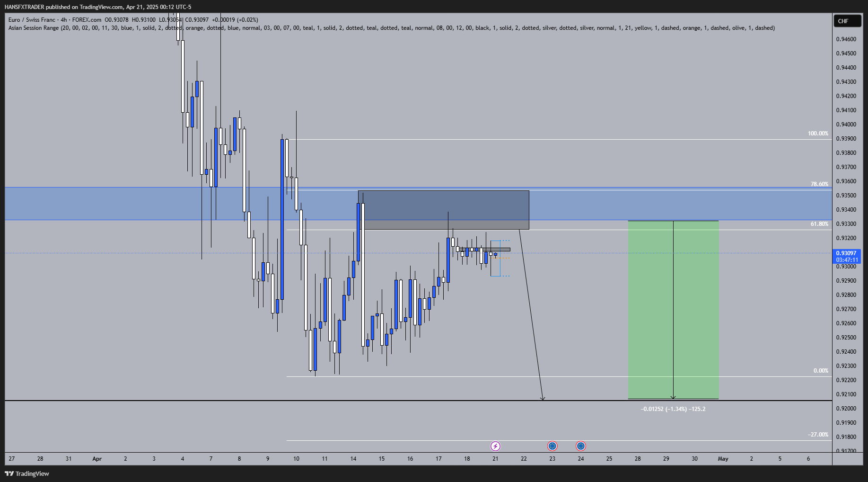Click the Apr label on time axis
The height and width of the screenshot is (482, 868).
97,459
